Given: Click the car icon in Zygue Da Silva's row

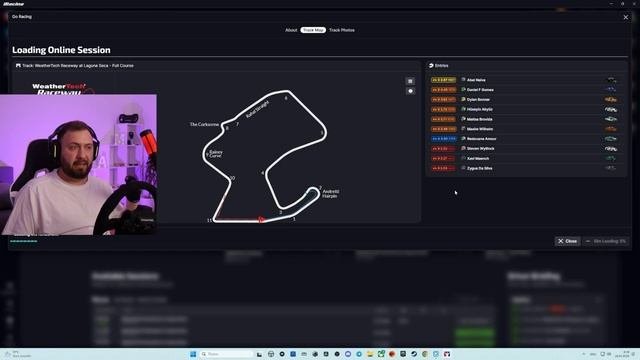Looking at the screenshot, I should 611,168.
